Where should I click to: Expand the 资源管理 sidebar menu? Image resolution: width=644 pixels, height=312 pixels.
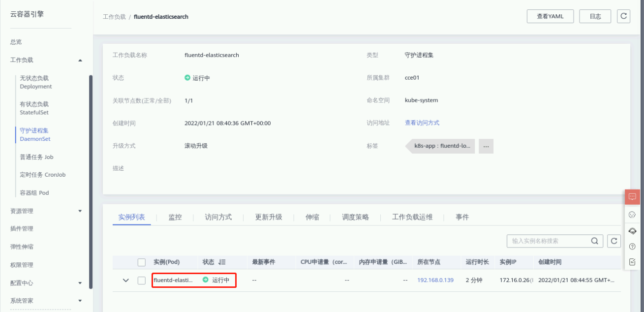click(x=80, y=211)
